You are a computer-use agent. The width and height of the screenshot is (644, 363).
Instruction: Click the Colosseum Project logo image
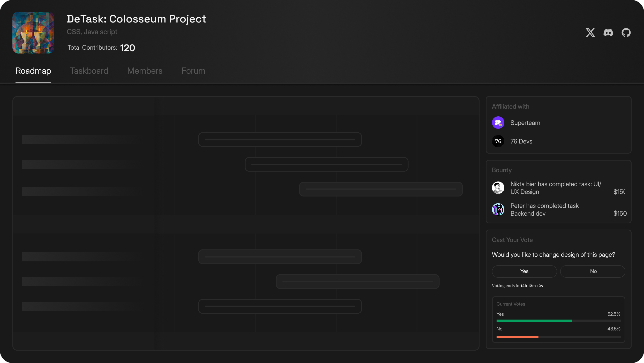(x=33, y=33)
